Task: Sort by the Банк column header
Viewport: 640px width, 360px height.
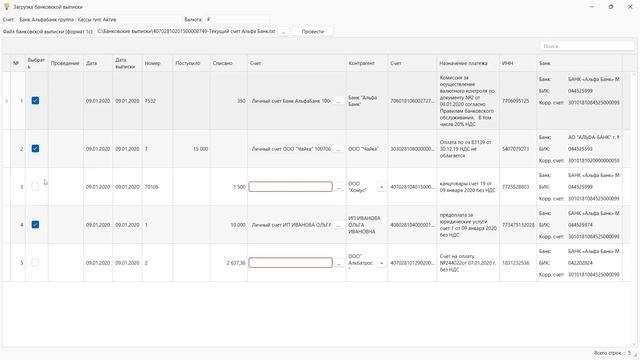Action: tap(579, 63)
